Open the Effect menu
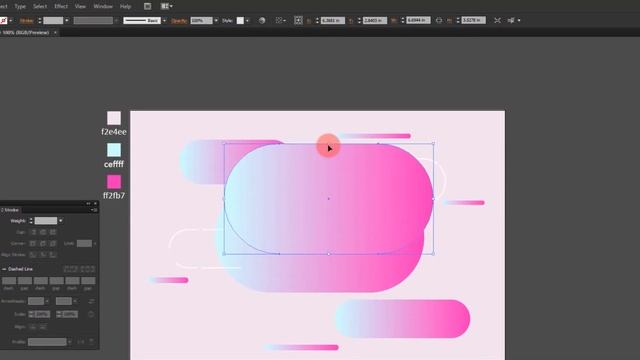Image resolution: width=640 pixels, height=360 pixels. point(61,7)
